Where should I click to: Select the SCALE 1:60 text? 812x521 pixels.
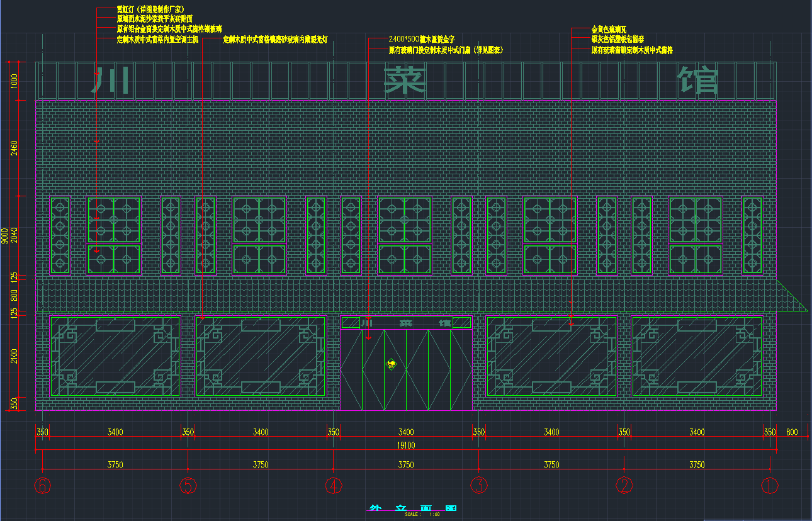[x=422, y=515]
